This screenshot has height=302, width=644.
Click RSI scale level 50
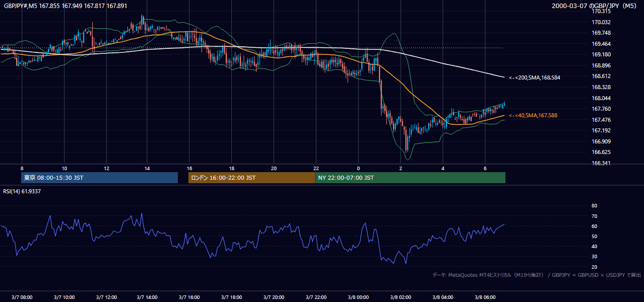click(595, 236)
